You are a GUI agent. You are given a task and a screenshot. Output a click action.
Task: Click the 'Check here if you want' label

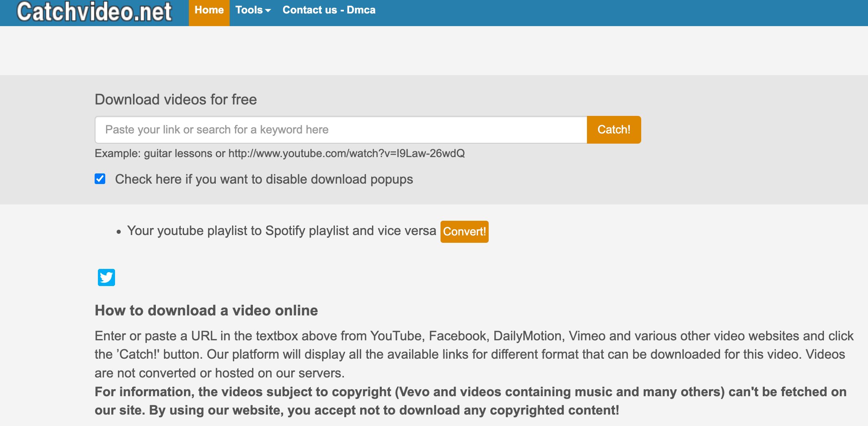click(x=264, y=180)
